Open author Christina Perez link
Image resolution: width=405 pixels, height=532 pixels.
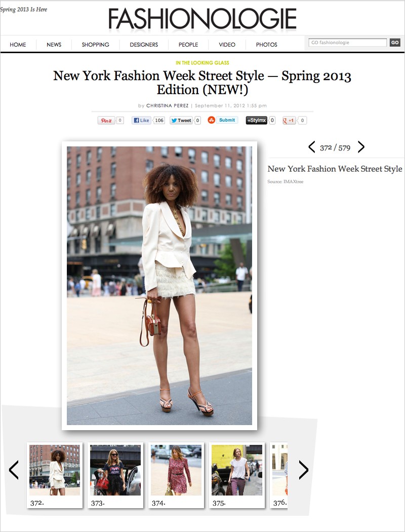[x=168, y=105]
